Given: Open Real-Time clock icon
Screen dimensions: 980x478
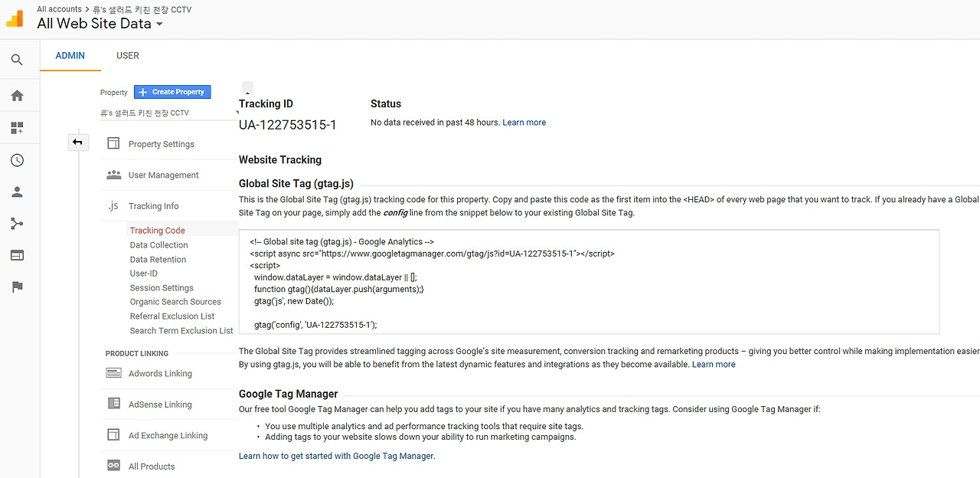Looking at the screenshot, I should [x=17, y=160].
